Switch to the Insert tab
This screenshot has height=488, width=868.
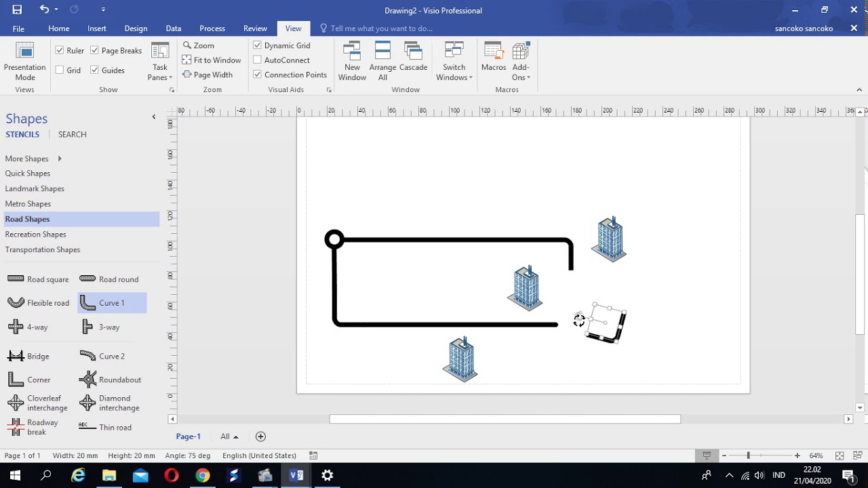point(97,28)
